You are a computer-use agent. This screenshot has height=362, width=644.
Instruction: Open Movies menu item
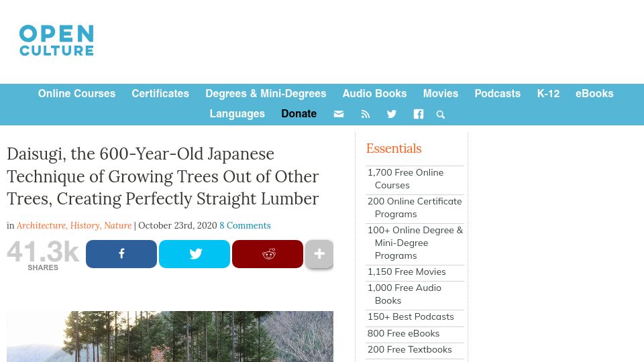point(441,94)
